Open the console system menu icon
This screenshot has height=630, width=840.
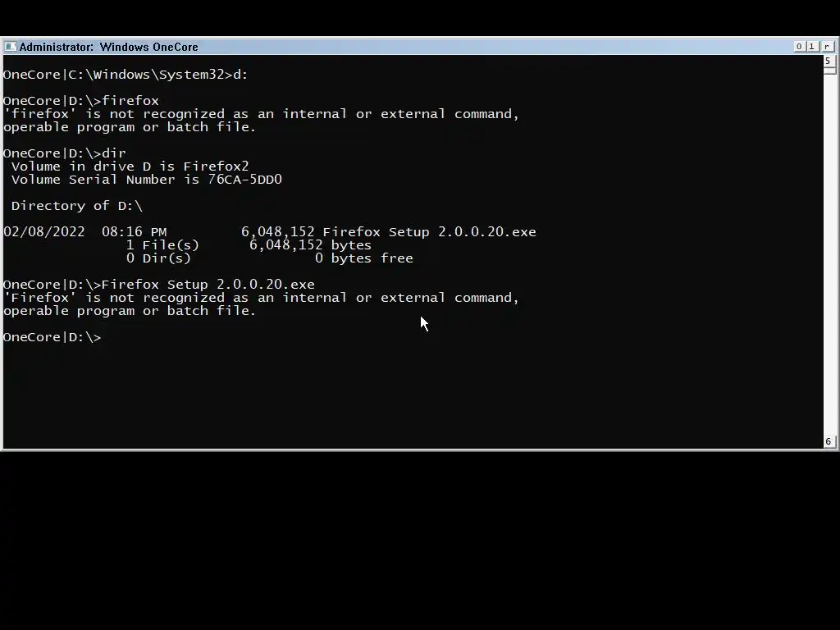10,47
